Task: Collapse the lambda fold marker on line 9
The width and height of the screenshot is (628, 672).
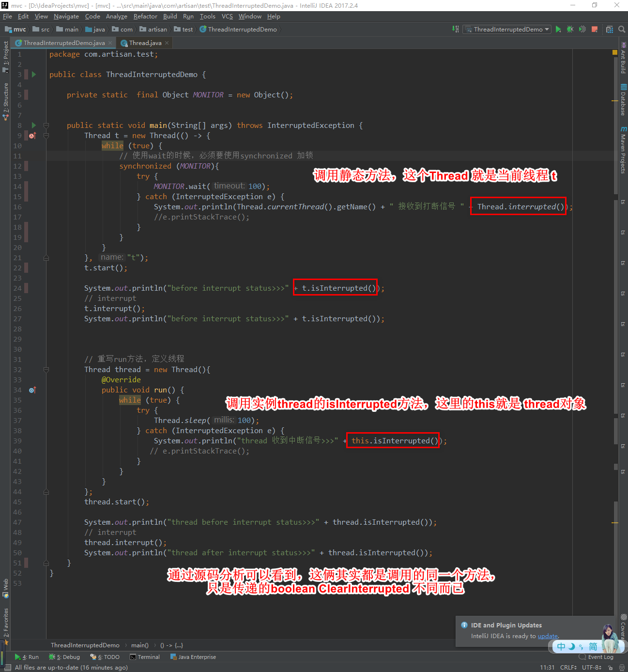Action: (x=46, y=136)
